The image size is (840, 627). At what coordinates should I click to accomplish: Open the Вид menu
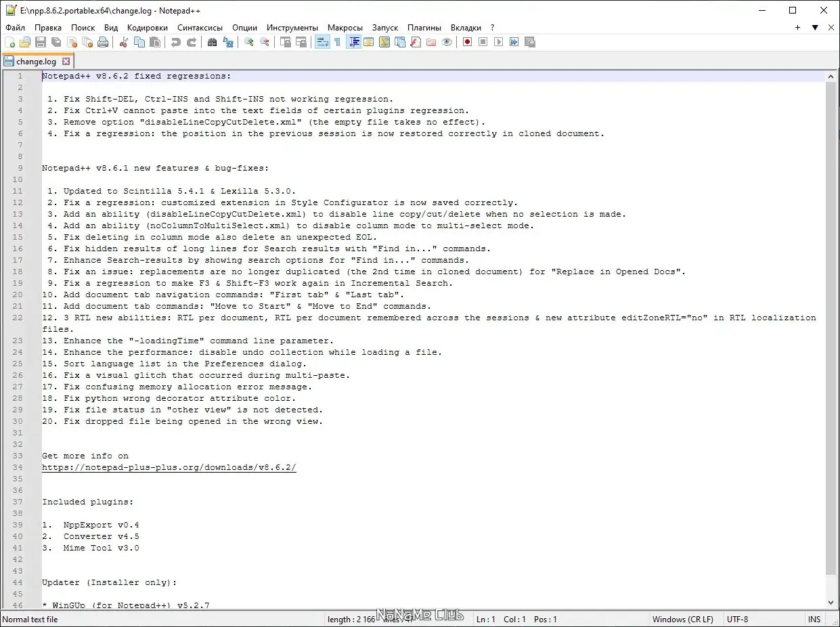[x=111, y=28]
